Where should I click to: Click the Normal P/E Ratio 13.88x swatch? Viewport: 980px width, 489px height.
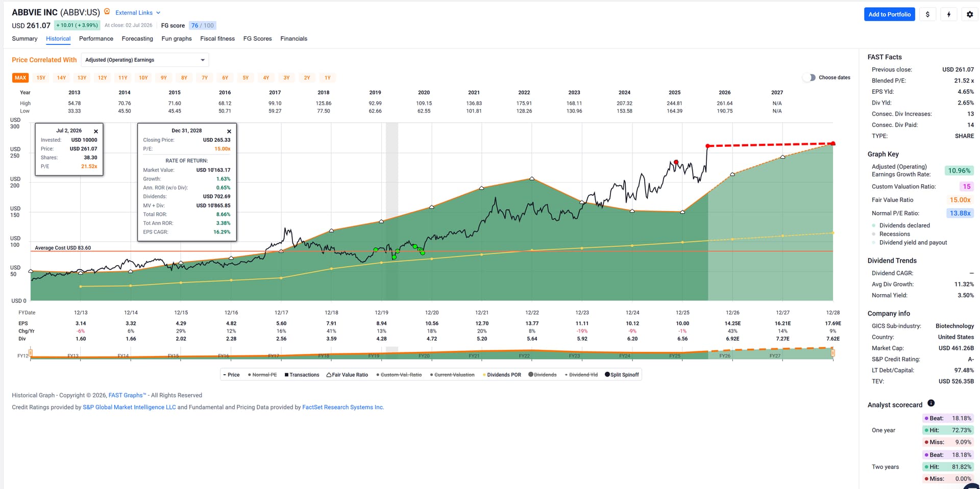coord(960,213)
